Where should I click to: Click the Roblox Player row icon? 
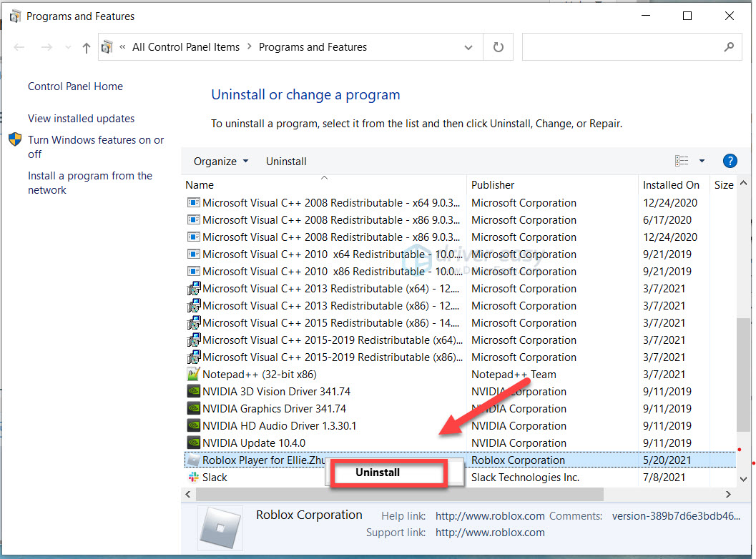[193, 460]
